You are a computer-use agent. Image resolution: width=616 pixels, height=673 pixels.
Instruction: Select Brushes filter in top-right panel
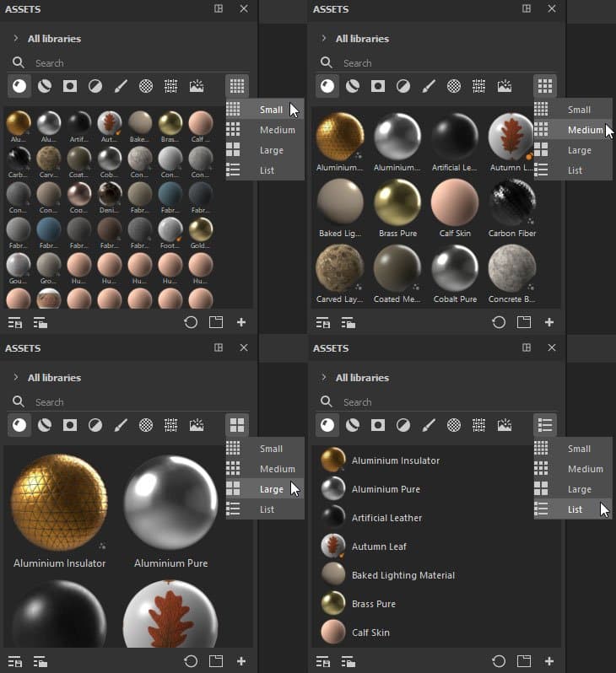(429, 86)
